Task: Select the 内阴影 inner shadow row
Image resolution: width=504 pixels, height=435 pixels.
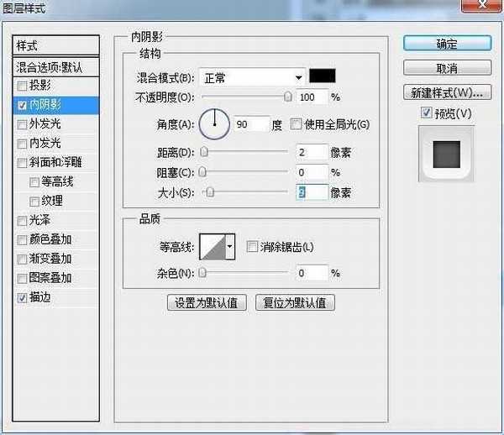Action: [56, 105]
